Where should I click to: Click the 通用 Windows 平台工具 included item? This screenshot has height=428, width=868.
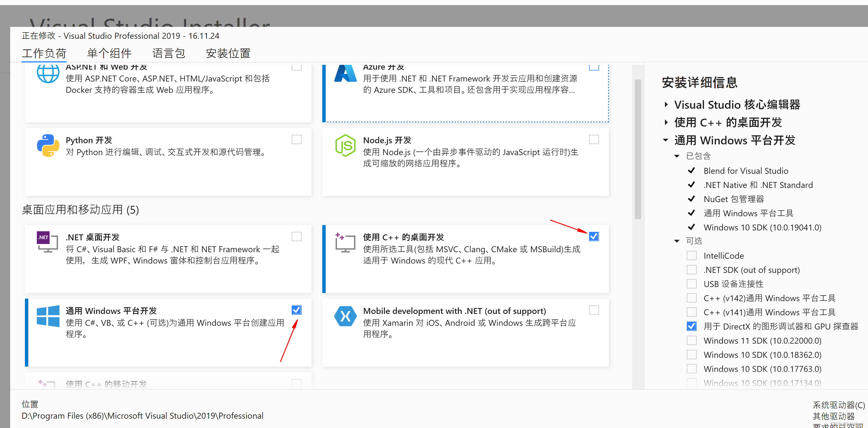tap(749, 213)
